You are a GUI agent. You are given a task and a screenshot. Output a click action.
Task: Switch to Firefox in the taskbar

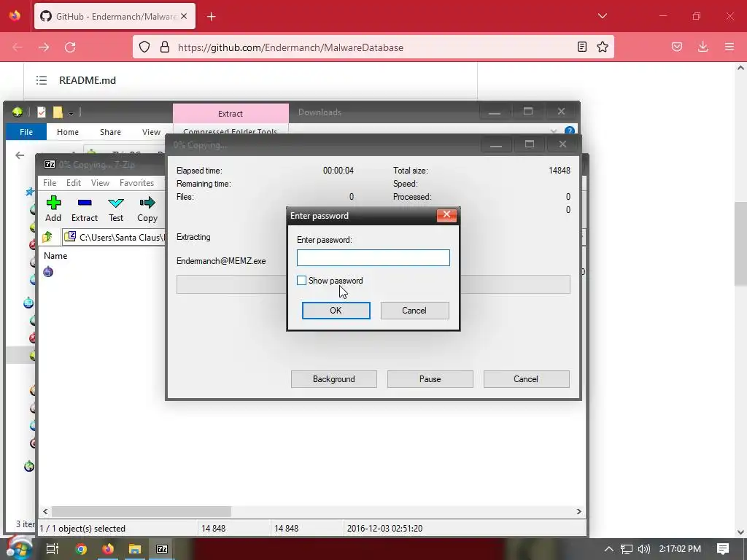[108, 549]
